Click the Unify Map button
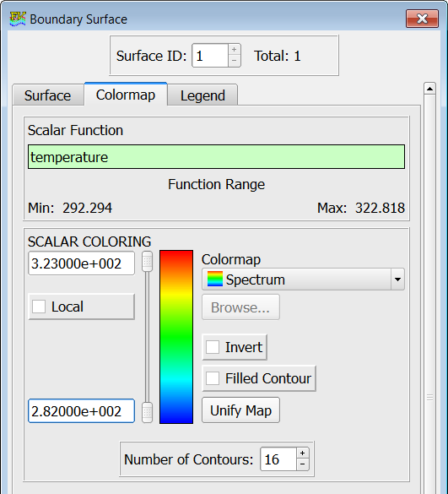This screenshot has width=448, height=494. pyautogui.click(x=240, y=410)
